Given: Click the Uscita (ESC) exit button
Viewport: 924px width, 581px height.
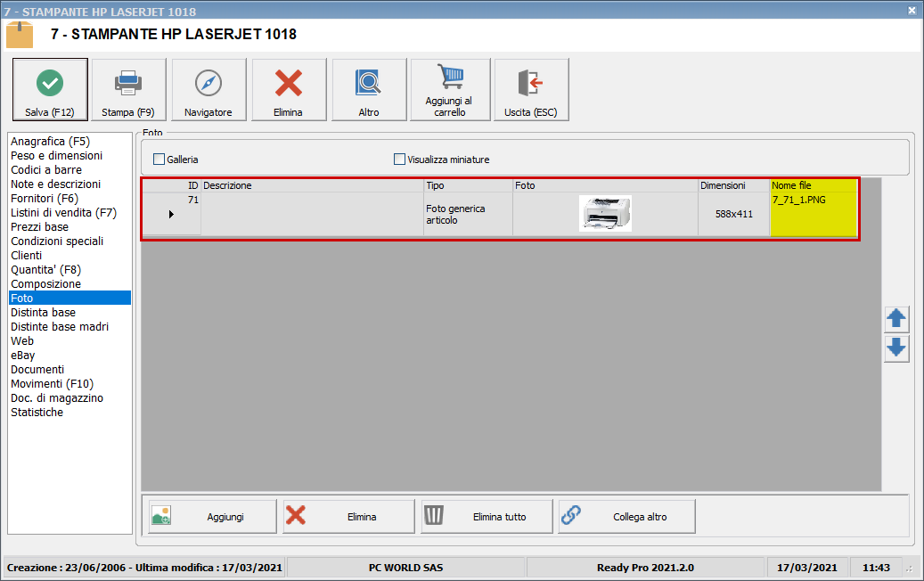Looking at the screenshot, I should (x=532, y=90).
